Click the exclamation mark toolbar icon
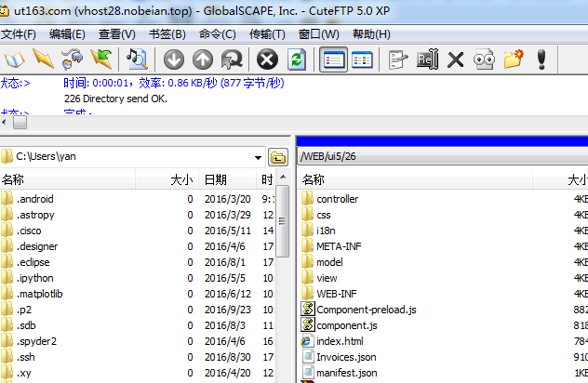Viewport: 588px width, 383px height. coord(541,59)
